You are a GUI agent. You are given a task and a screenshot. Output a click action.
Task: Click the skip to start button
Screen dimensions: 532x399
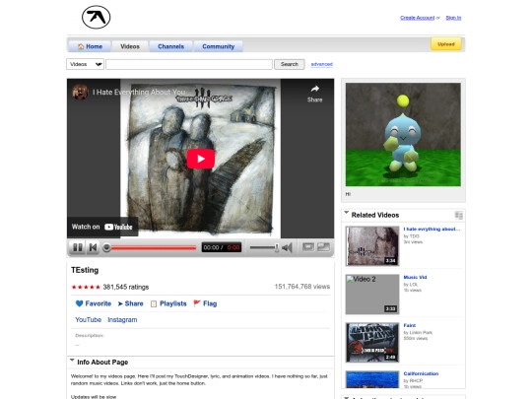(x=93, y=247)
